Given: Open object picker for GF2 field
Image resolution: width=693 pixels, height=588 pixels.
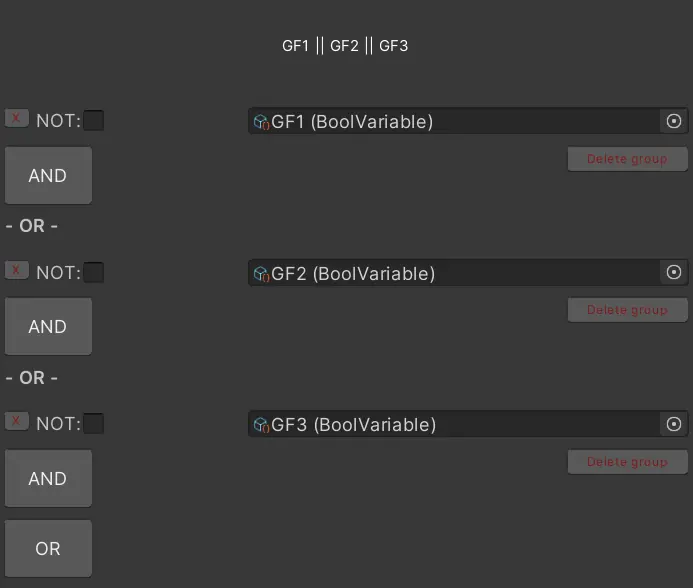Looking at the screenshot, I should point(674,272).
